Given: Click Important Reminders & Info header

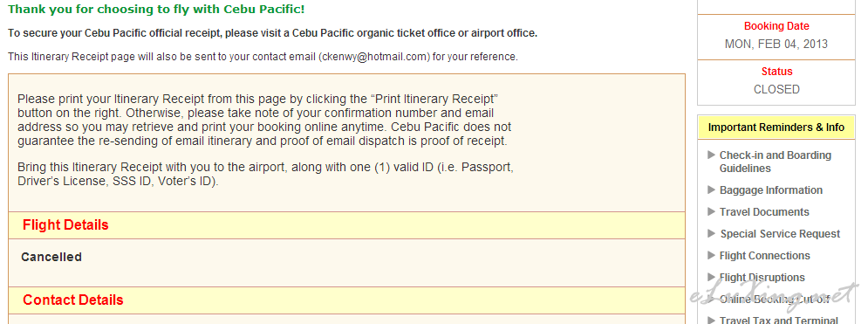Looking at the screenshot, I should click(776, 128).
